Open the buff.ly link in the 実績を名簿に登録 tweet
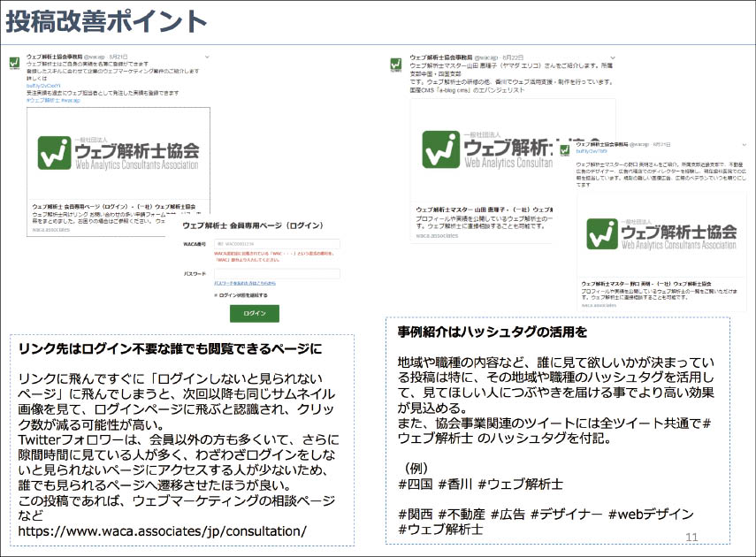Viewport: 756px width, 557px height. click(x=43, y=86)
